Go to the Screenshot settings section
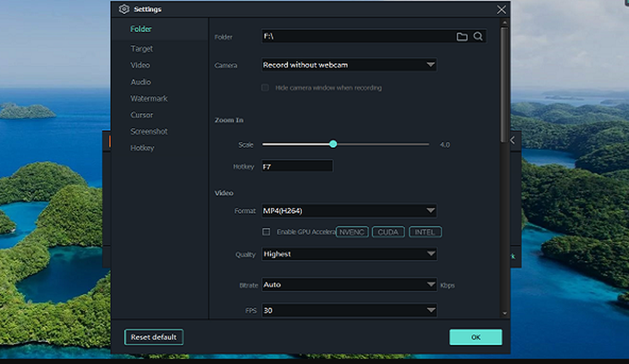Image resolution: width=629 pixels, height=364 pixels. pos(150,131)
